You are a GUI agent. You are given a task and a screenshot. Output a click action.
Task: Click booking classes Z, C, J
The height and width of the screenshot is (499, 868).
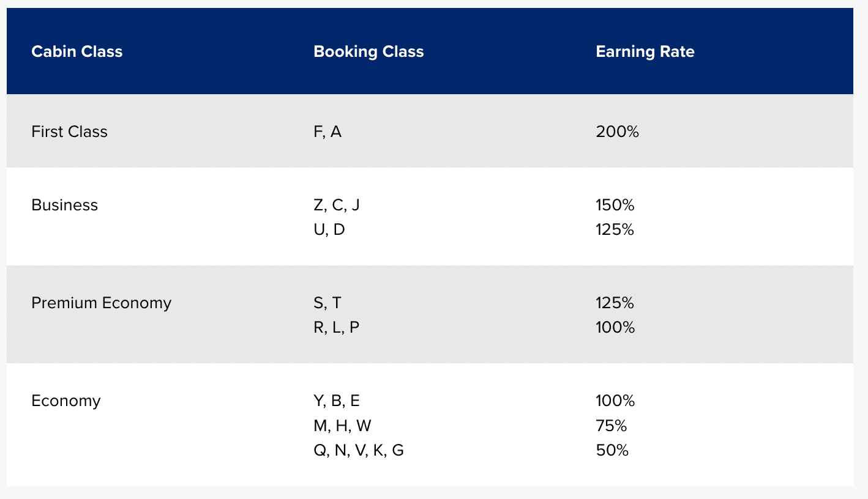point(337,205)
